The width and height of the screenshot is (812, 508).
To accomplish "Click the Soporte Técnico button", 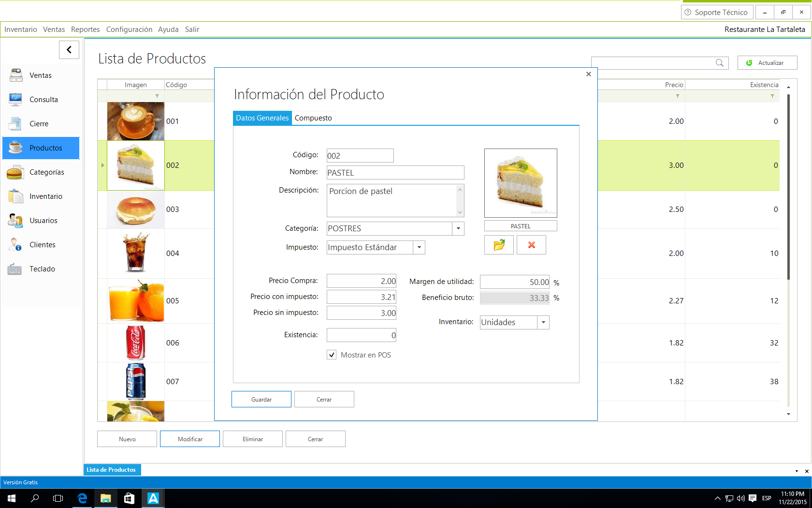I will pos(717,13).
